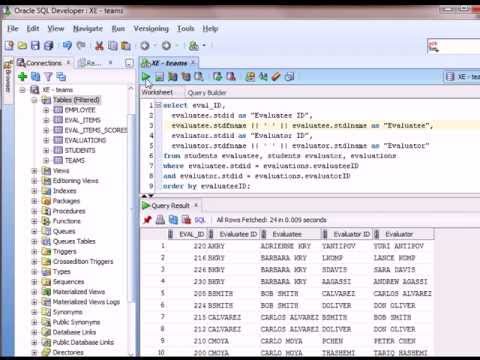Click the pin icon in Query Result toolbar
The height and width of the screenshot is (360, 480).
tap(147, 220)
